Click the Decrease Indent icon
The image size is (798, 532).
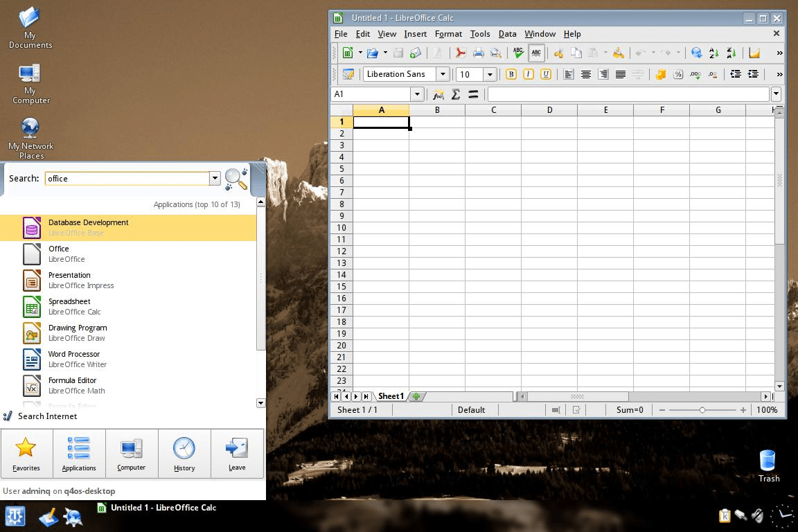tap(736, 74)
